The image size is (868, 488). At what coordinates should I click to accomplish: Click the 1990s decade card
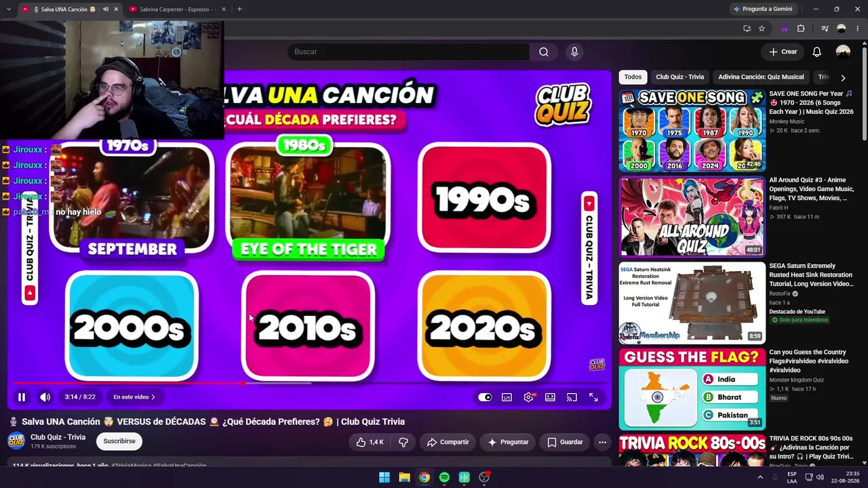(x=484, y=198)
